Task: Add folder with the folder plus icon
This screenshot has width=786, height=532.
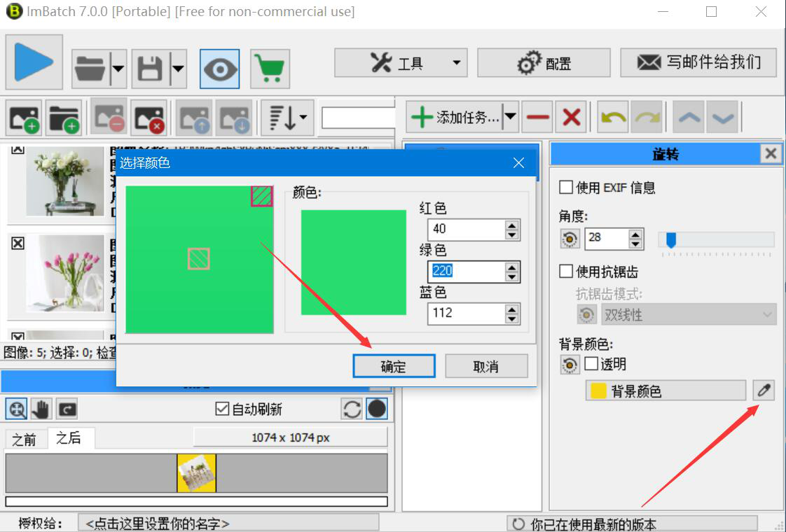Action: coord(64,118)
